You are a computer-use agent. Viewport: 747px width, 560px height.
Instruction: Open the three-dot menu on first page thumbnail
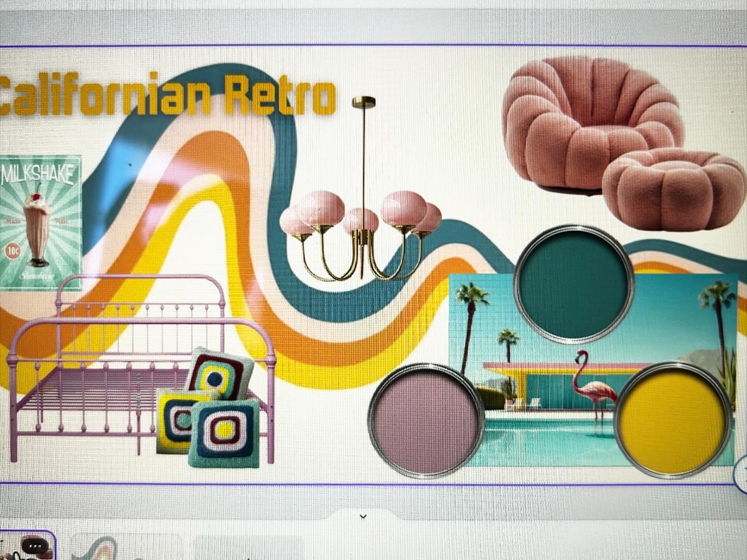click(36, 546)
